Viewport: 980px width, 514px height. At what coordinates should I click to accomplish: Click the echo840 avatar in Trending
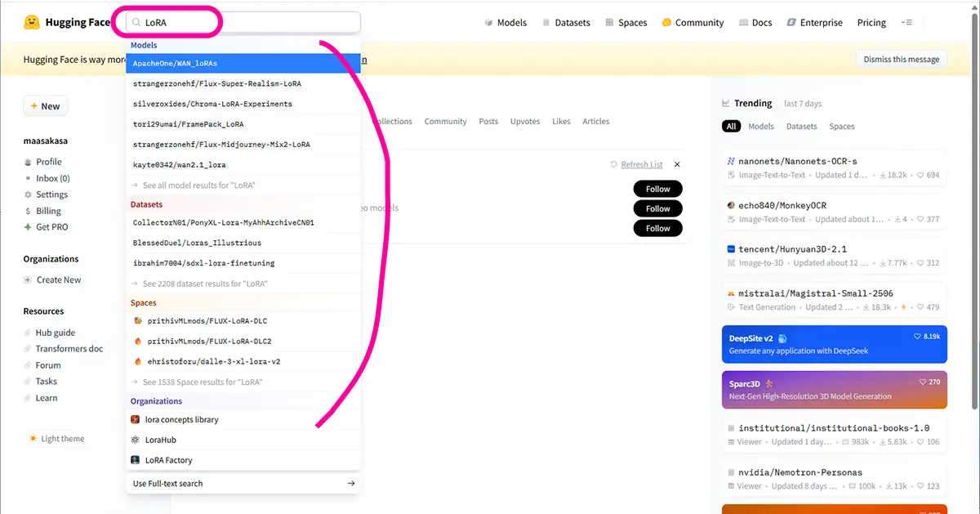(x=732, y=205)
